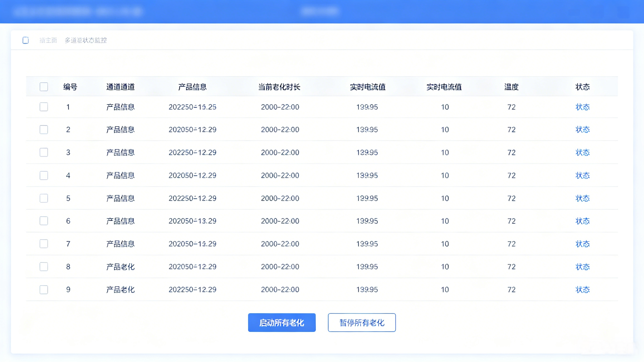Click the 2000-22:00 duration in row 7
This screenshot has width=644, height=362.
[x=280, y=244]
